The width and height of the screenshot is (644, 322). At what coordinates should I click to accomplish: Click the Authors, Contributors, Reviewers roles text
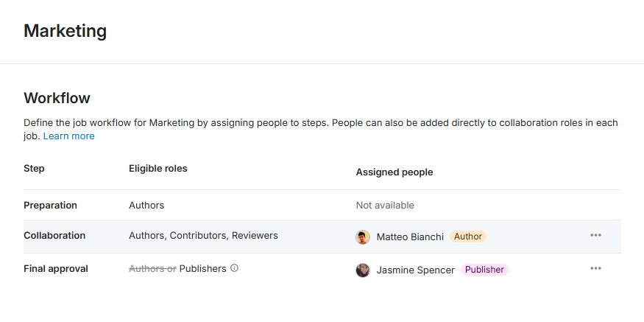[x=203, y=236]
